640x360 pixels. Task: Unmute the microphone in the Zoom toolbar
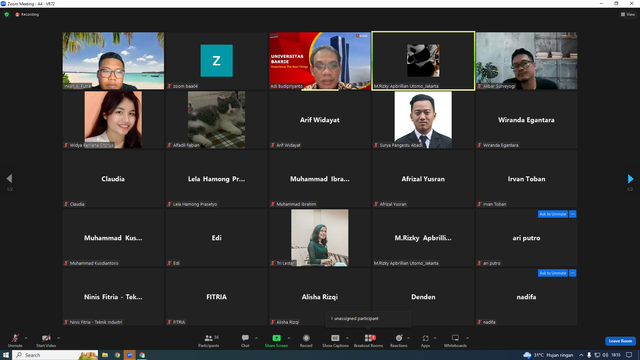point(15,340)
